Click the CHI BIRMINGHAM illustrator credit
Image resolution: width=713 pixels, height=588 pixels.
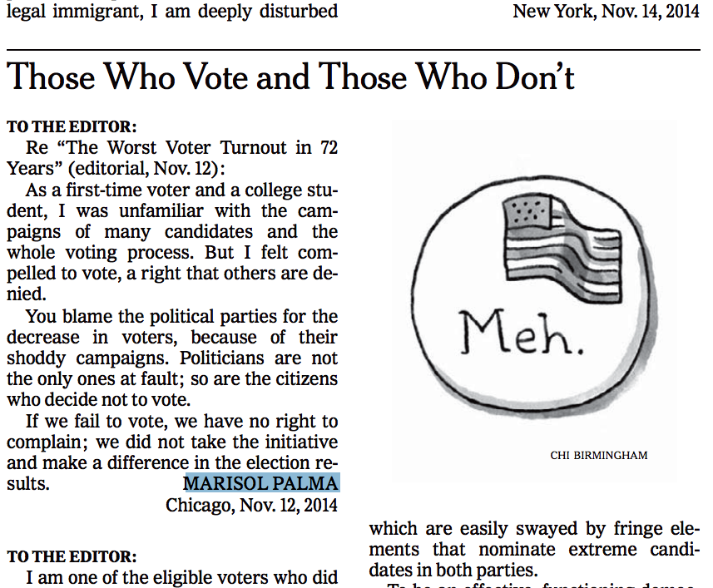[599, 455]
